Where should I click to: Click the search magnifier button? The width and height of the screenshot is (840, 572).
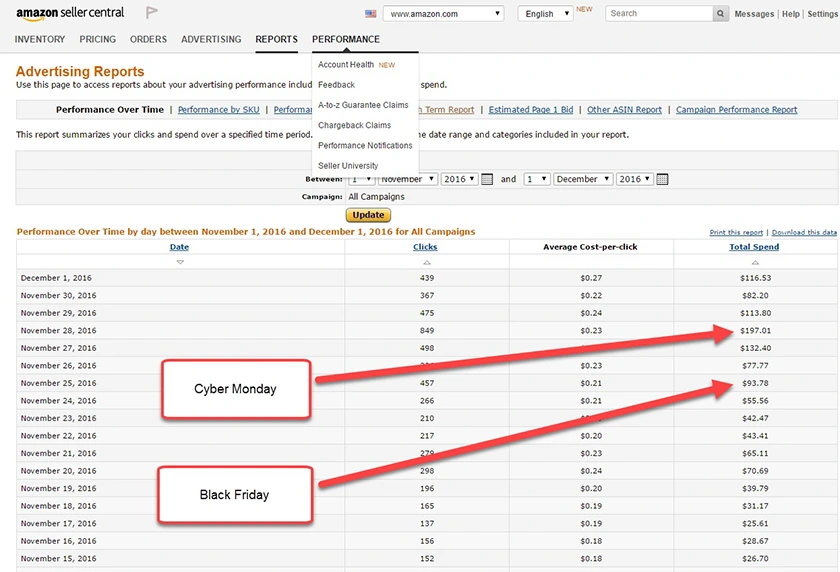pos(721,14)
